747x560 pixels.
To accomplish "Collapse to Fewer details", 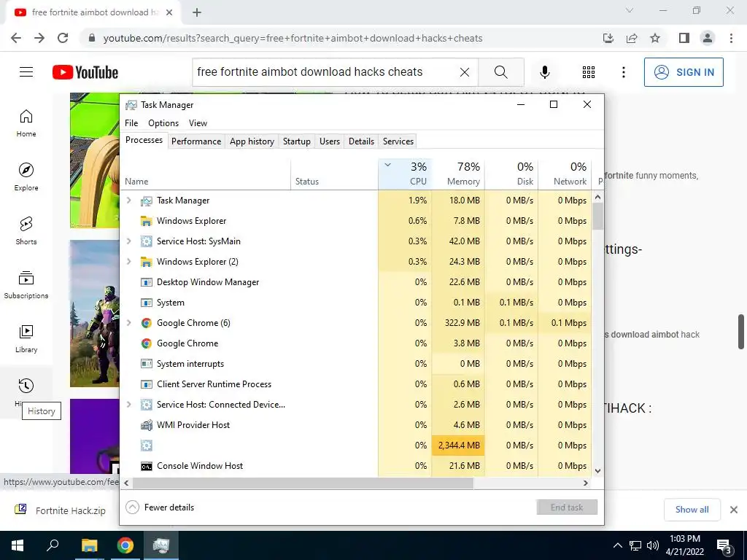I will tap(160, 507).
